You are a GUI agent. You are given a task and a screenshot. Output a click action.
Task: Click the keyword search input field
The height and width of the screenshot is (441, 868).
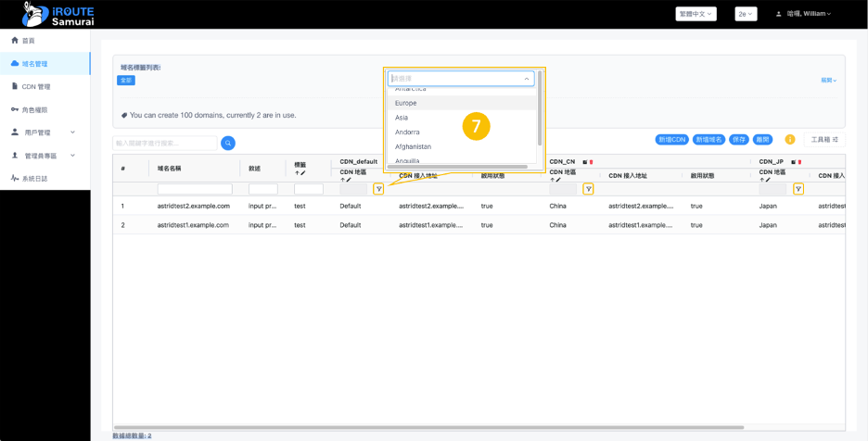(165, 143)
